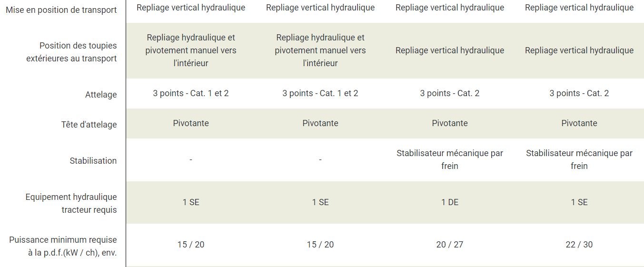Select '1 SE' value in the last column

[x=579, y=202]
